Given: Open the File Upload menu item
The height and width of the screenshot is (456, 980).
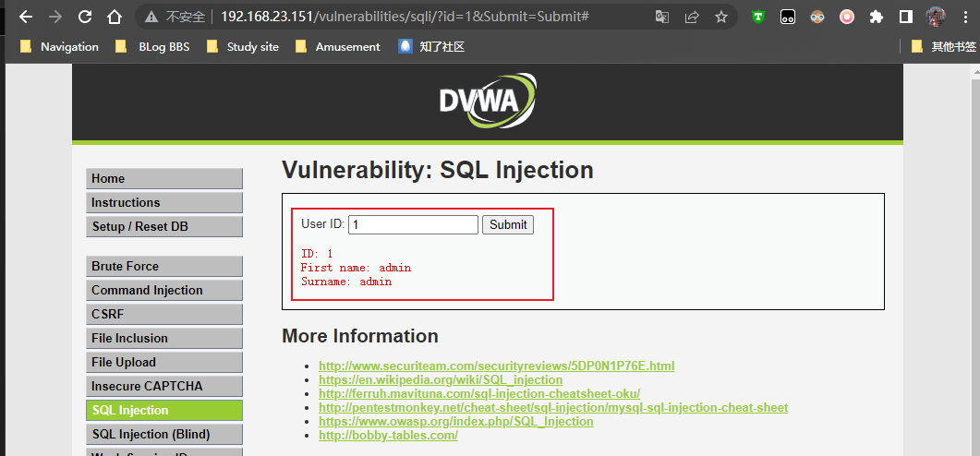Looking at the screenshot, I should 164,362.
